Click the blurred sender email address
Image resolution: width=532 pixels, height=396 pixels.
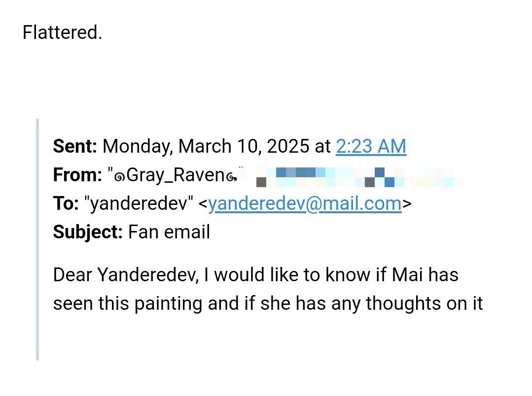pos(359,177)
